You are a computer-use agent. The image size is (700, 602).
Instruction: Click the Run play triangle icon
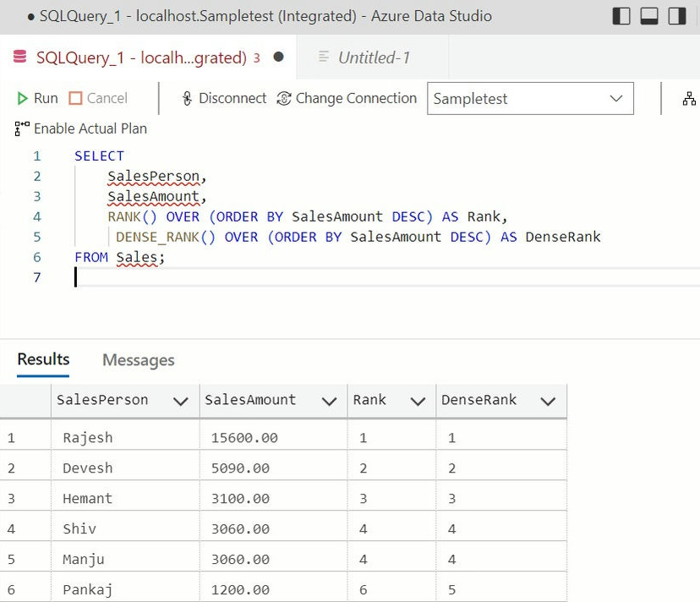pyautogui.click(x=22, y=98)
